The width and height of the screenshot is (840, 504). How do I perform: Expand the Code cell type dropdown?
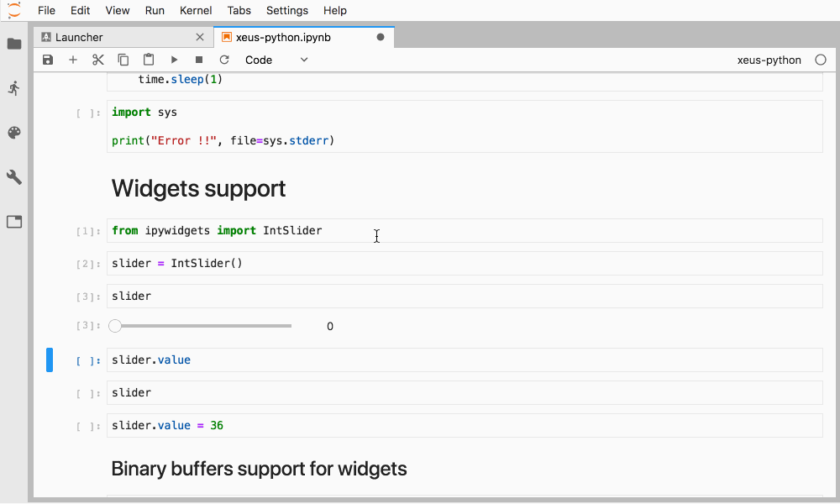[276, 60]
